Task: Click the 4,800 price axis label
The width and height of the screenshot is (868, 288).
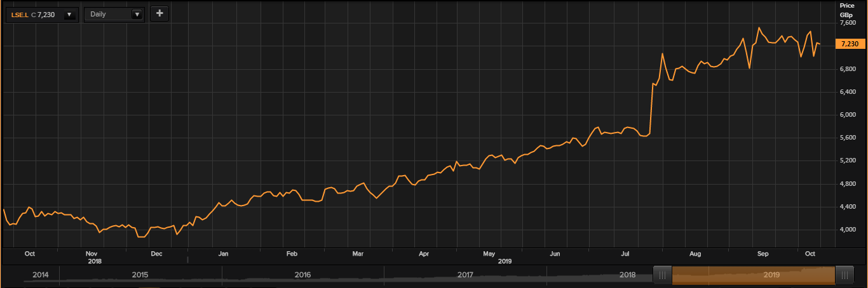Action: click(848, 184)
